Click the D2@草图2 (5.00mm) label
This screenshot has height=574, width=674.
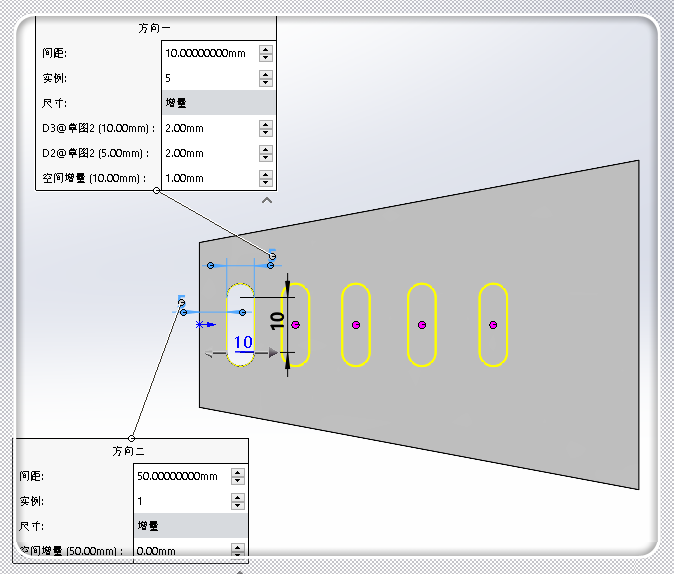95,153
